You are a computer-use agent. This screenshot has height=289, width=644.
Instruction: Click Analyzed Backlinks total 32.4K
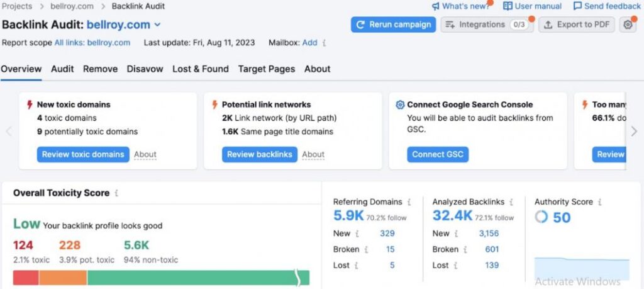[452, 216]
